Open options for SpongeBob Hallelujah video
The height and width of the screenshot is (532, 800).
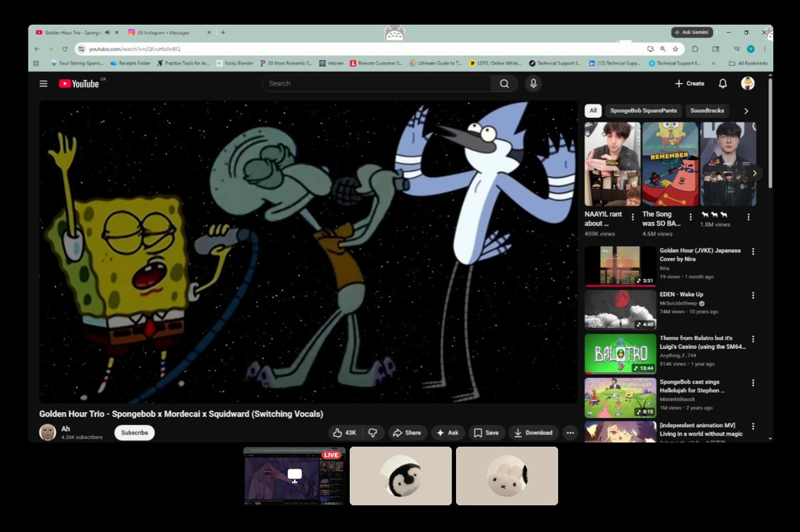(x=753, y=383)
